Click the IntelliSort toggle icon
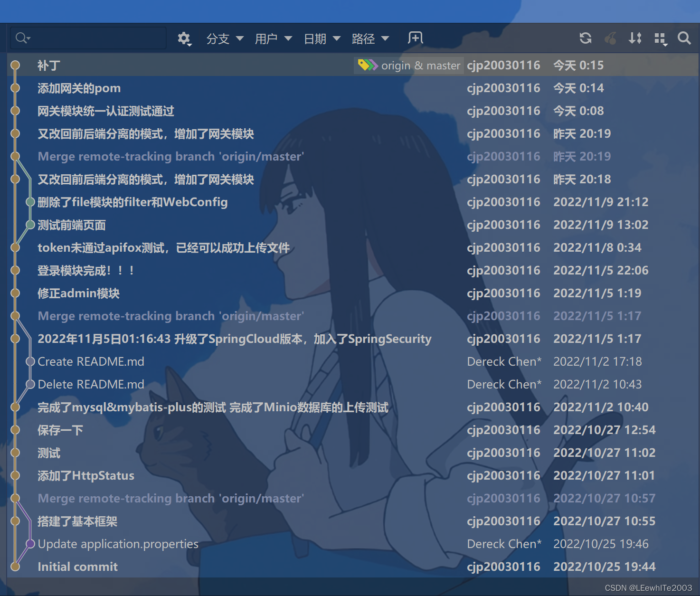Image resolution: width=700 pixels, height=596 pixels. (635, 38)
